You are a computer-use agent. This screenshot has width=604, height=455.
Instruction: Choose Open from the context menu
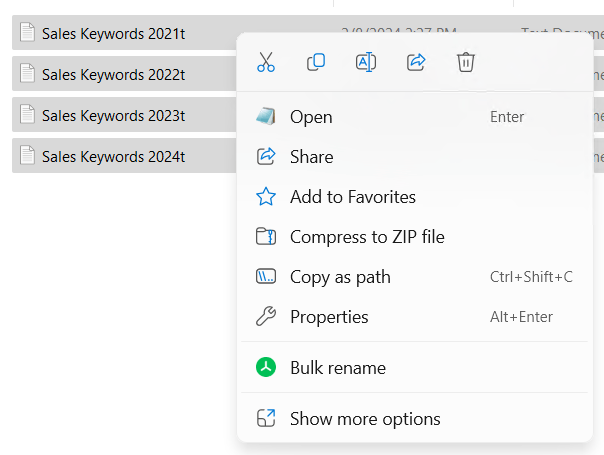click(311, 117)
